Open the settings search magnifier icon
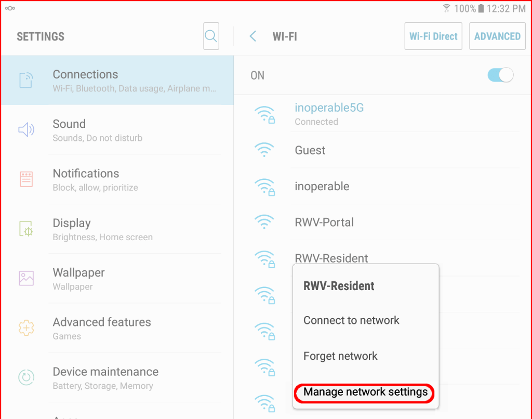The image size is (532, 419). 211,36
